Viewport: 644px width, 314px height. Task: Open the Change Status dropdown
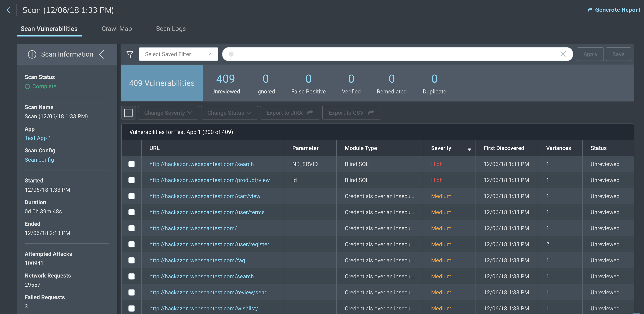coord(229,113)
